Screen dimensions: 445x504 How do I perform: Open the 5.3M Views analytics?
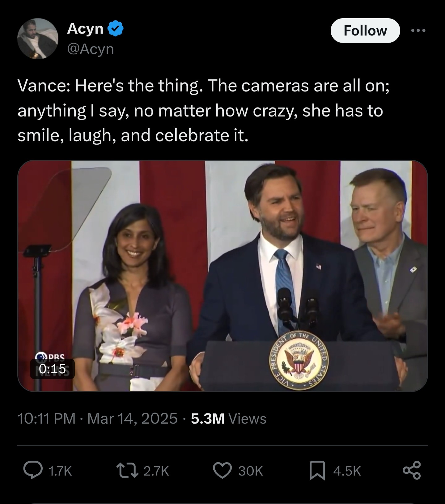pos(228,419)
